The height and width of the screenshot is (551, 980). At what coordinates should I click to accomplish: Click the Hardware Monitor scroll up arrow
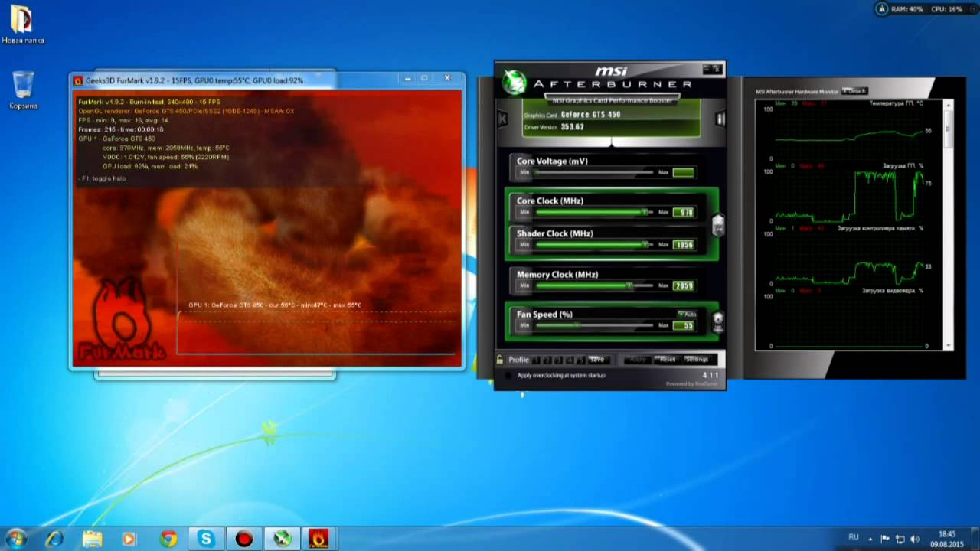click(949, 105)
